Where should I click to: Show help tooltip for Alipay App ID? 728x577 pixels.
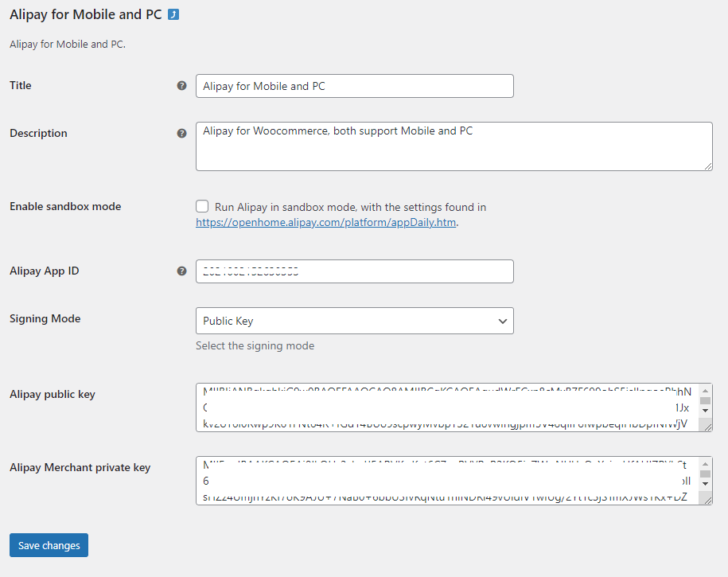(181, 271)
